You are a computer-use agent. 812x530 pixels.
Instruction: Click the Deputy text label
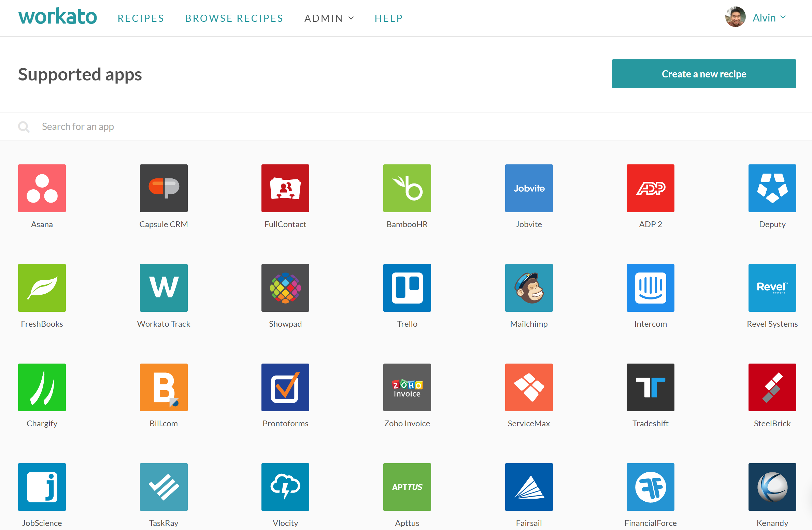[x=772, y=224]
